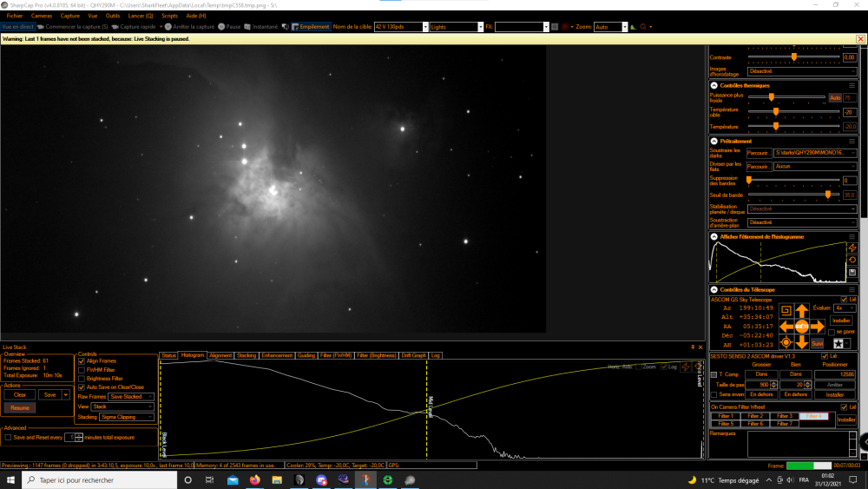Toggle the Align Frames checkbox

[x=82, y=361]
